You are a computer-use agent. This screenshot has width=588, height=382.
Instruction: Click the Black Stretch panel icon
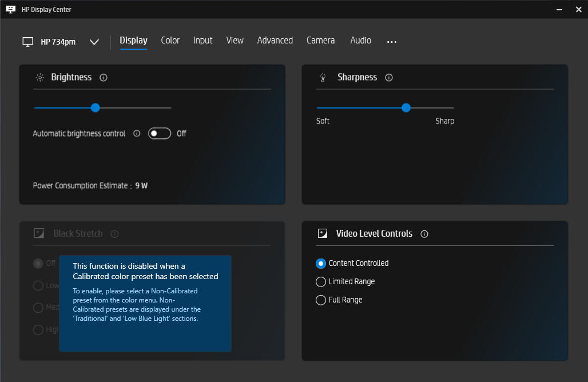[x=39, y=233]
